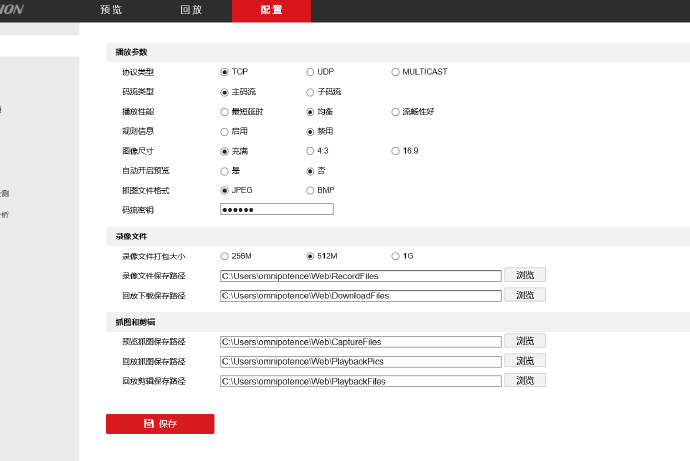This screenshot has width=690, height=461.
Task: Select UDP protocol type
Action: (310, 72)
